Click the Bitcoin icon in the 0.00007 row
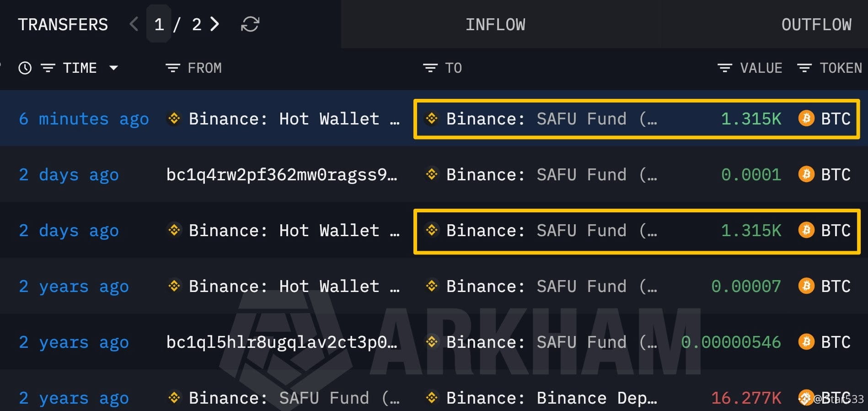 pos(806,286)
